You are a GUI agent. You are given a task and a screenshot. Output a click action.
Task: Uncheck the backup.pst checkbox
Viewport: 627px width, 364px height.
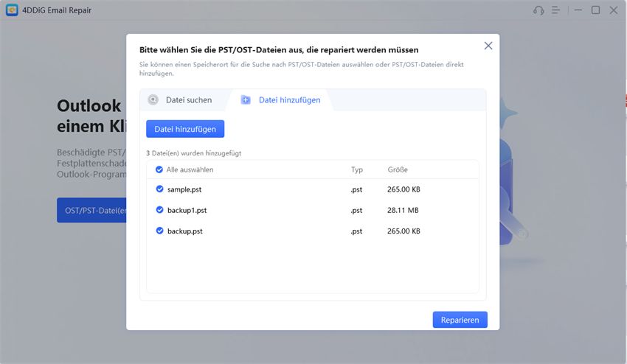tap(159, 231)
